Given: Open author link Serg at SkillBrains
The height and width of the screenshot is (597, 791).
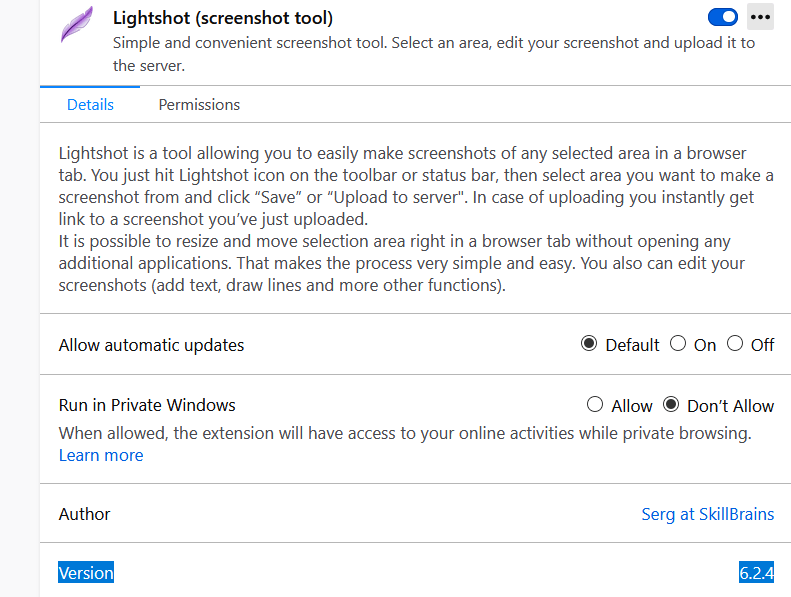Looking at the screenshot, I should coord(708,514).
